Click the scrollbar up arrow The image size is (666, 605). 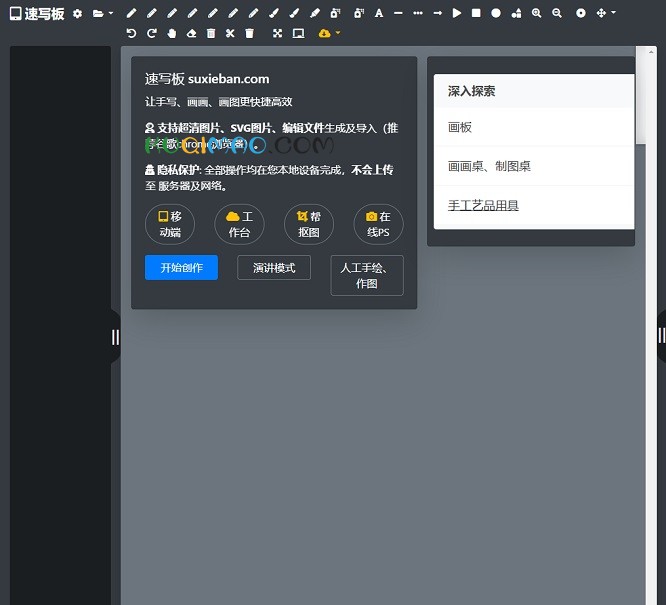(x=651, y=52)
